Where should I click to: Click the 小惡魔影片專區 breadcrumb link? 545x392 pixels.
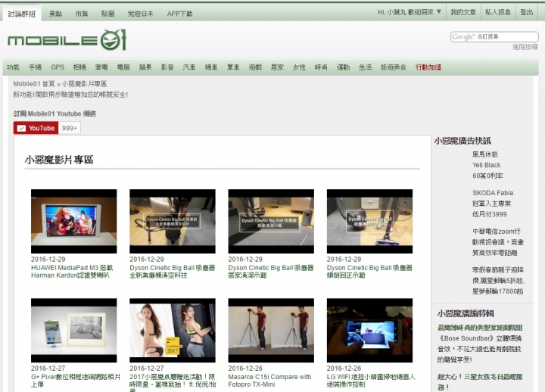click(85, 84)
